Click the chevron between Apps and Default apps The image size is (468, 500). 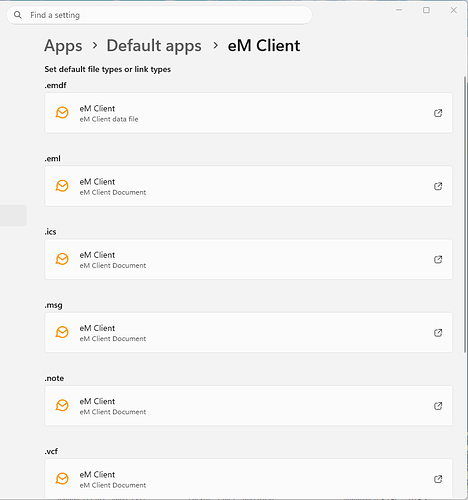[95, 45]
